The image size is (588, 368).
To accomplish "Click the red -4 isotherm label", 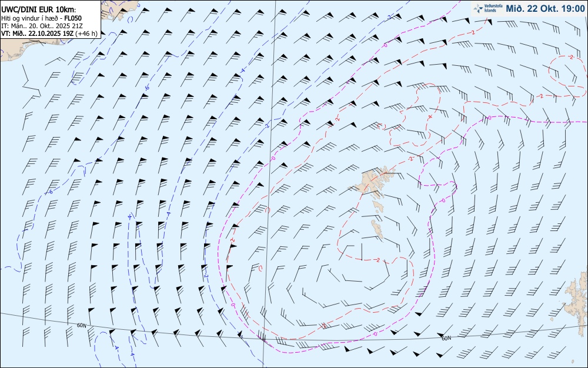I will (x=430, y=117).
